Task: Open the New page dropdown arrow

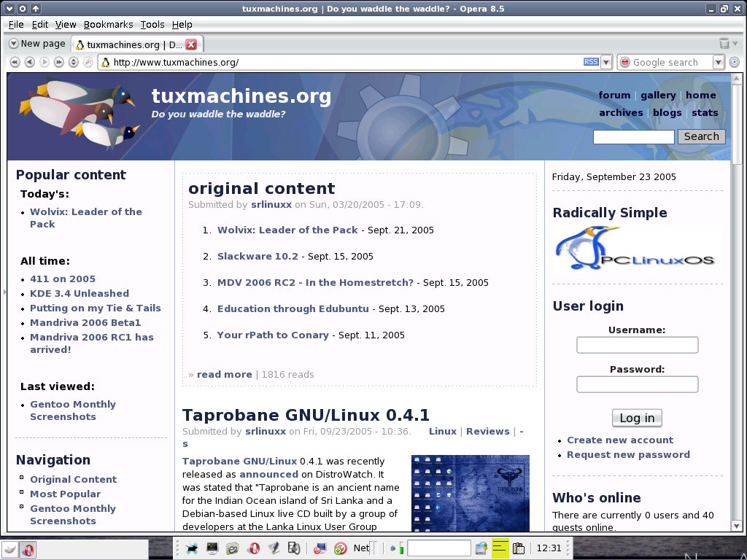Action: (x=14, y=43)
